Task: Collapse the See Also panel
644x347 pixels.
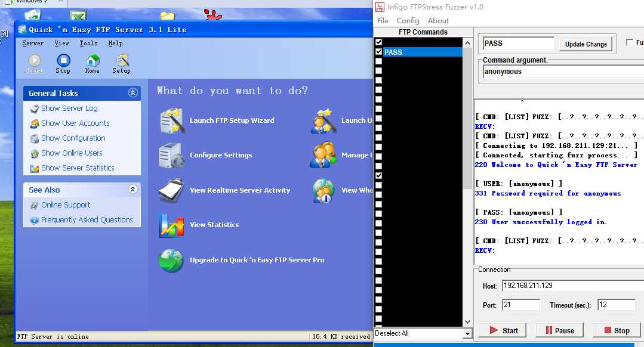Action: [133, 189]
